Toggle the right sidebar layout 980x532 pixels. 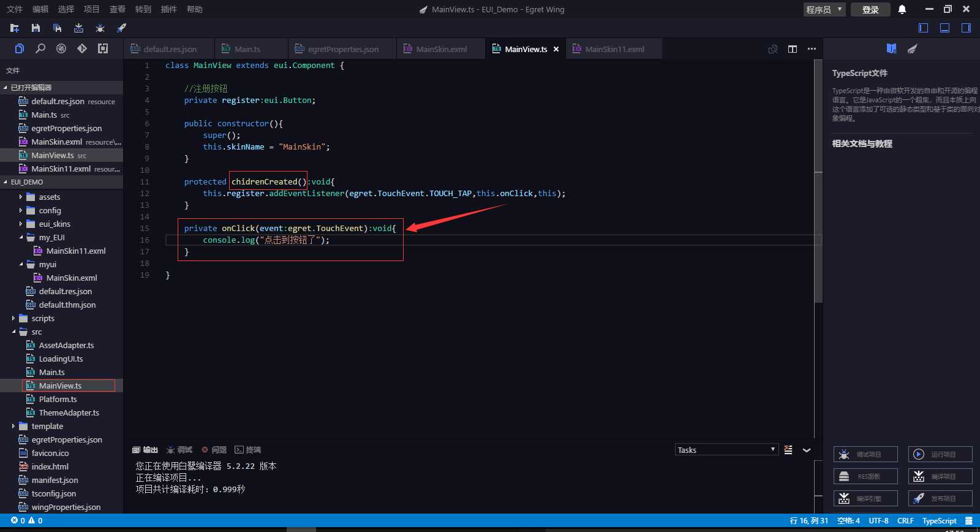tap(966, 28)
